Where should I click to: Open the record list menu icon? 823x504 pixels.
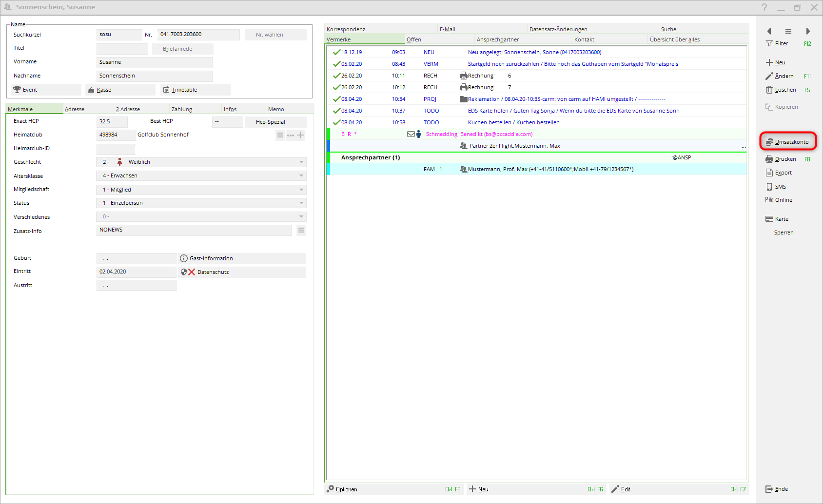[788, 31]
